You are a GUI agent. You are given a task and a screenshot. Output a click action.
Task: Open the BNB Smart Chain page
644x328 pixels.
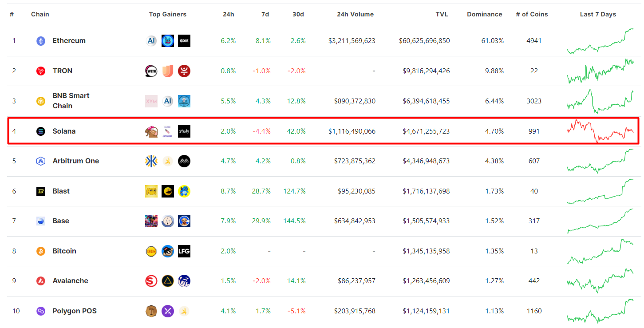click(x=71, y=101)
